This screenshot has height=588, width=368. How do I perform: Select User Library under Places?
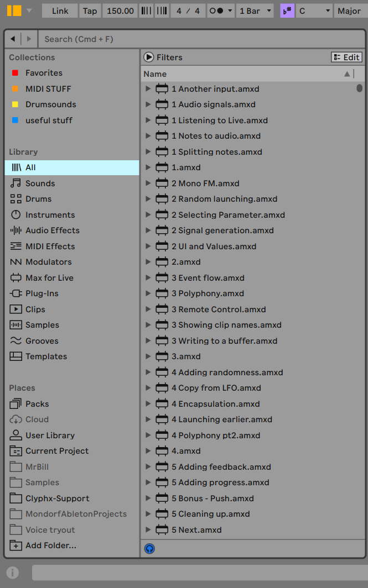point(50,435)
